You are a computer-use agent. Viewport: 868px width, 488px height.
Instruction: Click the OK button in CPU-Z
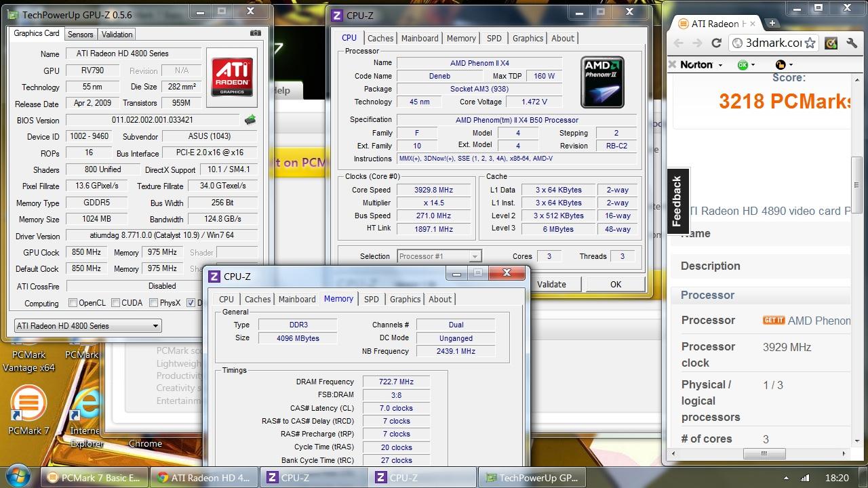616,284
